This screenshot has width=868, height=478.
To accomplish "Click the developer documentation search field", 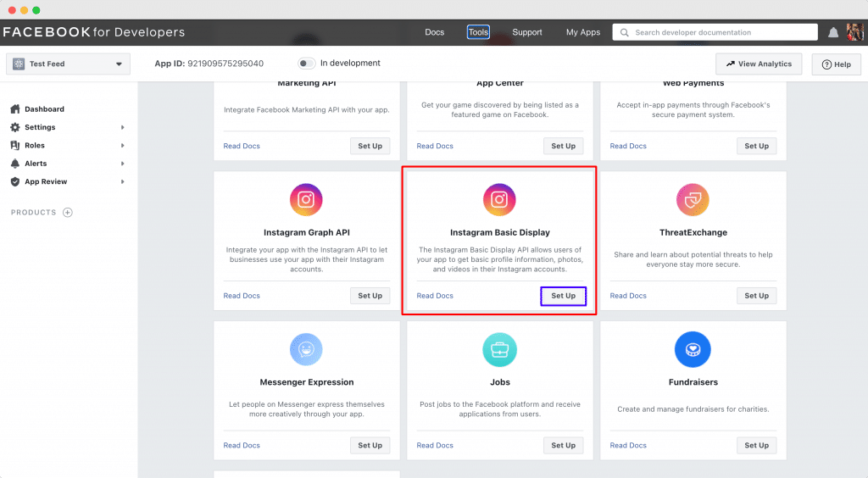I will pos(715,32).
